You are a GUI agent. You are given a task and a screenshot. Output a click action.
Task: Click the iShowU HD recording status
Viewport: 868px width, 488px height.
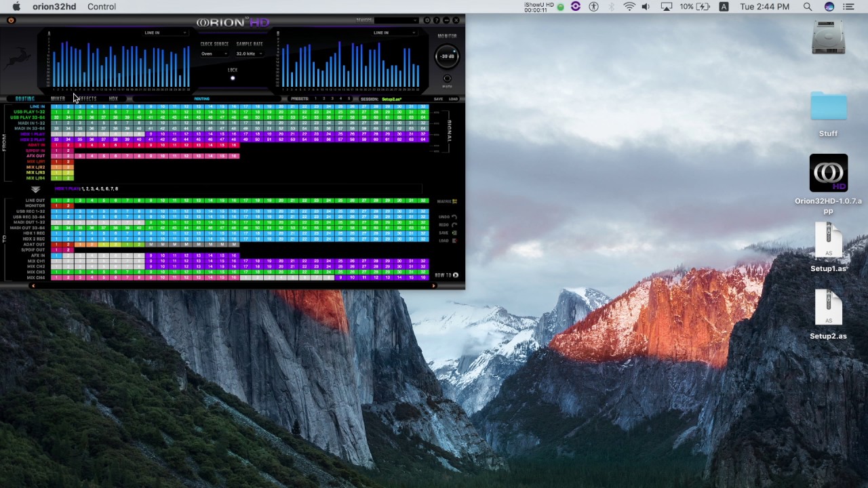tap(545, 7)
